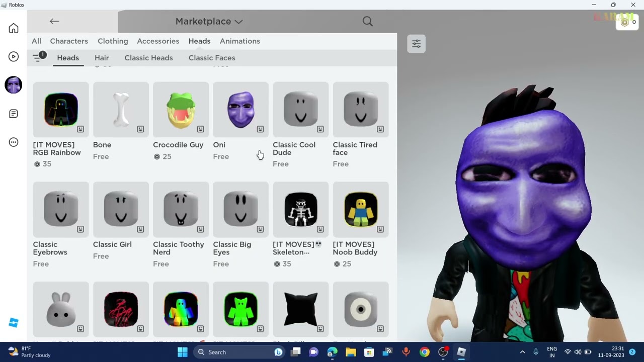644x362 pixels.
Task: Select the Heads subcategory
Action: 68,58
